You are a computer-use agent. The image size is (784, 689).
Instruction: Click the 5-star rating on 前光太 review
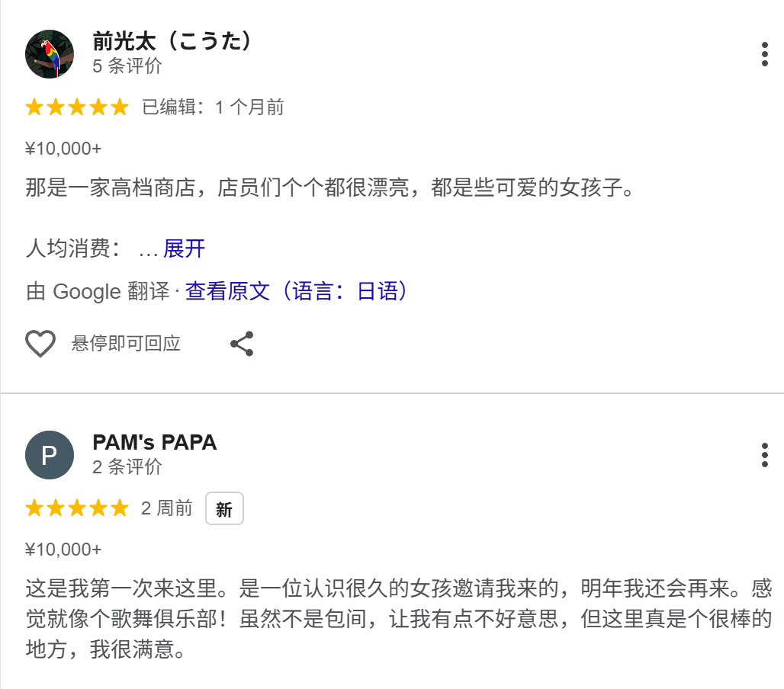[x=77, y=107]
